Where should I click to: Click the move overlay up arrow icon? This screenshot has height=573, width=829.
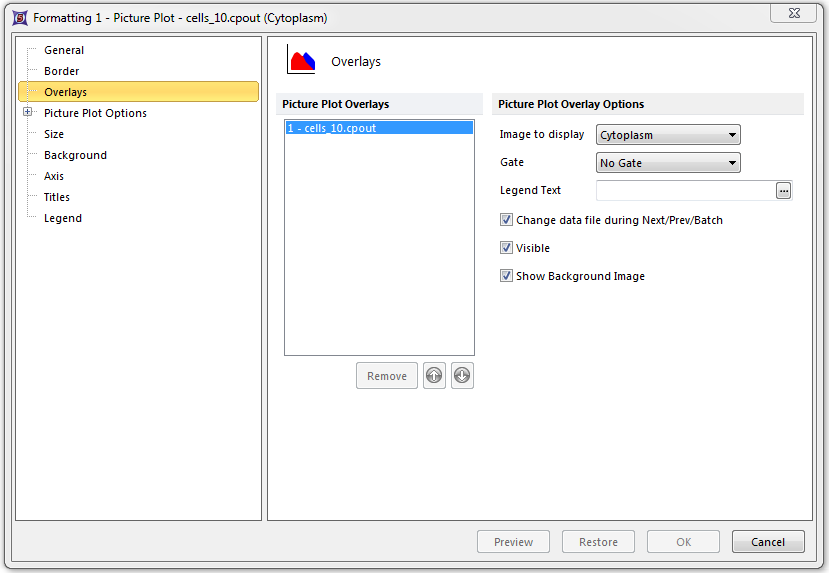(x=434, y=376)
